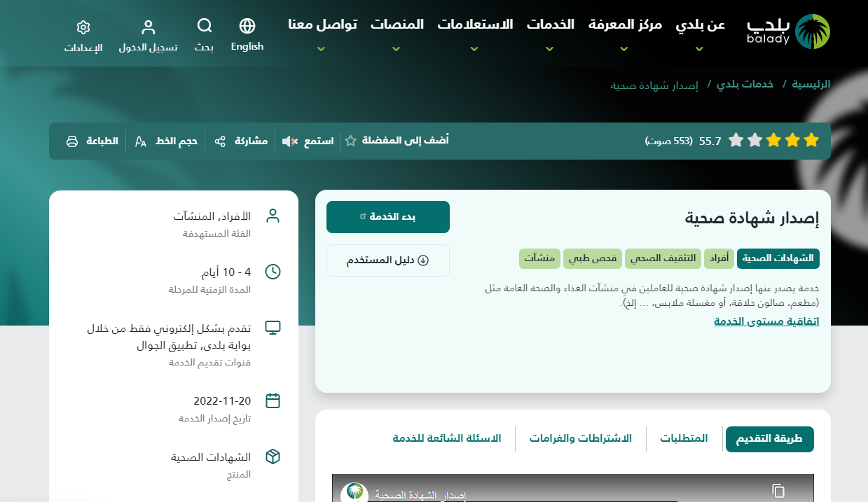868x502 pixels.
Task: Click the printer icon for الطباعة
Action: pyautogui.click(x=72, y=141)
